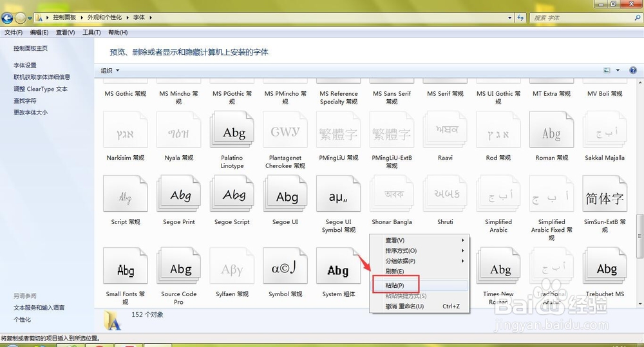
Task: Open the recent pages dropdown arrow
Action: click(x=30, y=18)
